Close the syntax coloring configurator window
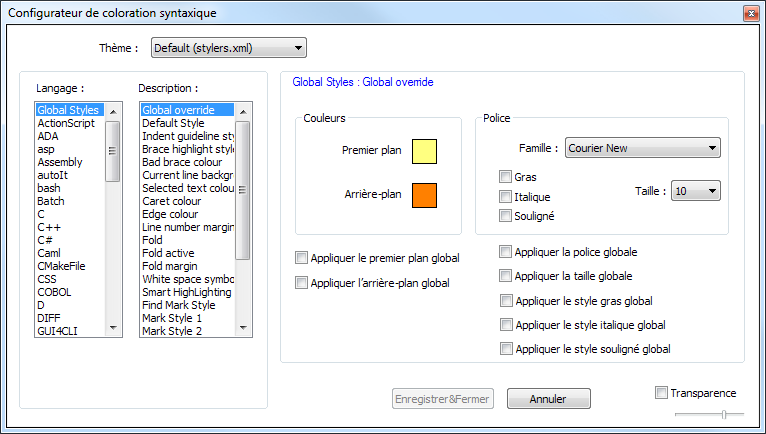This screenshot has height=434, width=766. [x=750, y=13]
